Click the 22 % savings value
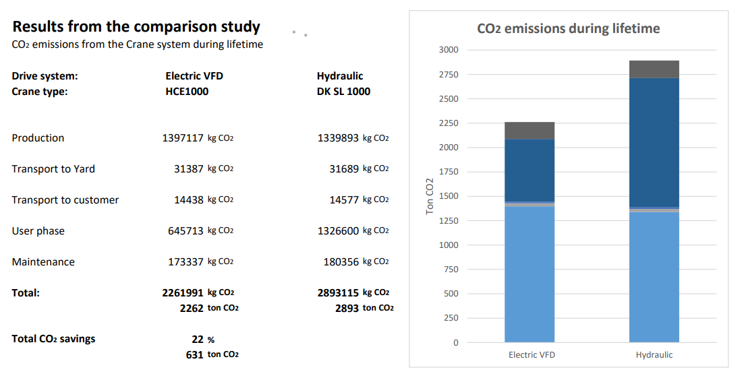741x382 pixels. coord(203,339)
